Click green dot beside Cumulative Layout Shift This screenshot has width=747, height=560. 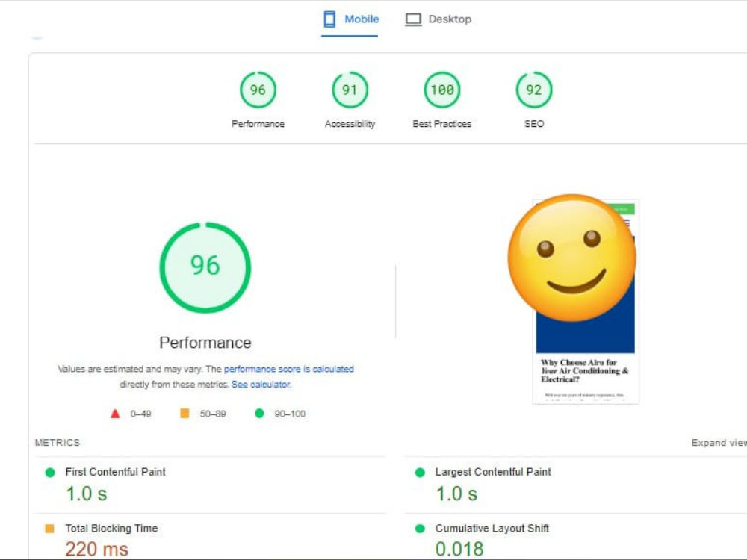[x=420, y=529]
